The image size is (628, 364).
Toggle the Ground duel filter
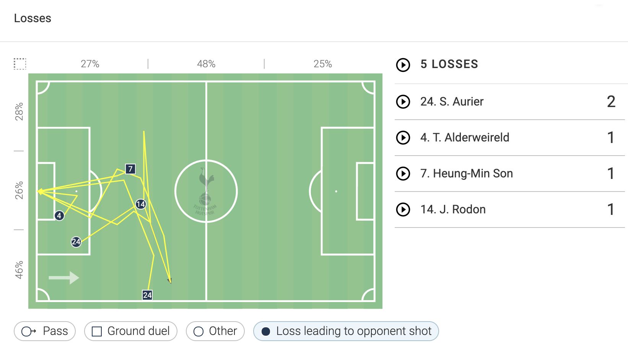(131, 331)
